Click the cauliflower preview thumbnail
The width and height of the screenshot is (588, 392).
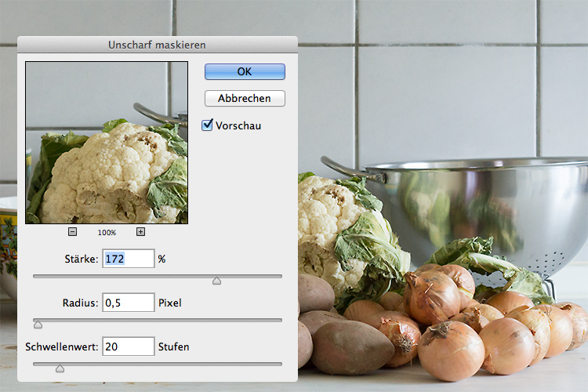click(x=107, y=143)
